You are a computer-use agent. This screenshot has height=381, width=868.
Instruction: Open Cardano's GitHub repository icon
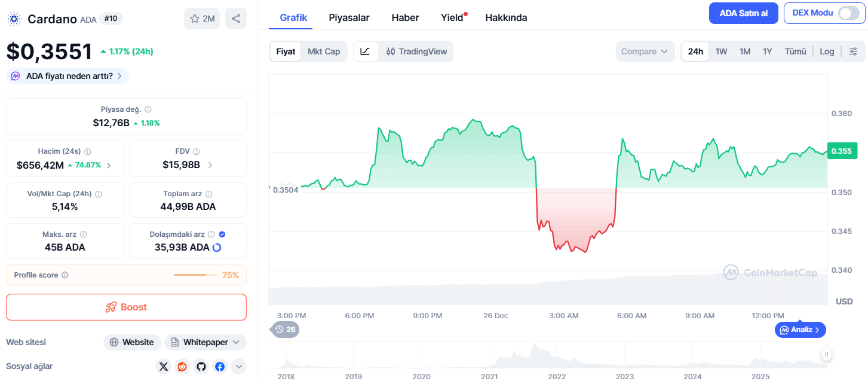click(x=201, y=366)
